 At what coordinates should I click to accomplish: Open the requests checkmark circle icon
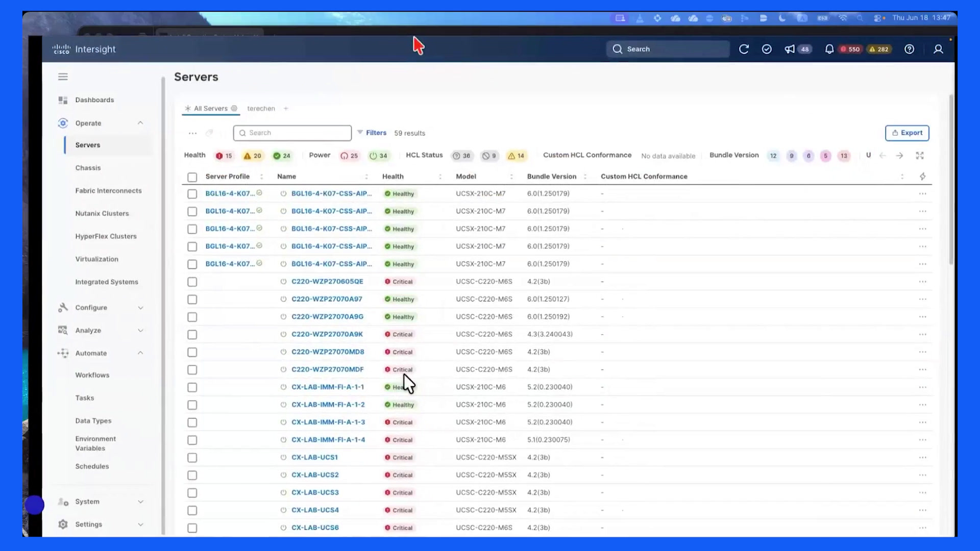tap(767, 49)
